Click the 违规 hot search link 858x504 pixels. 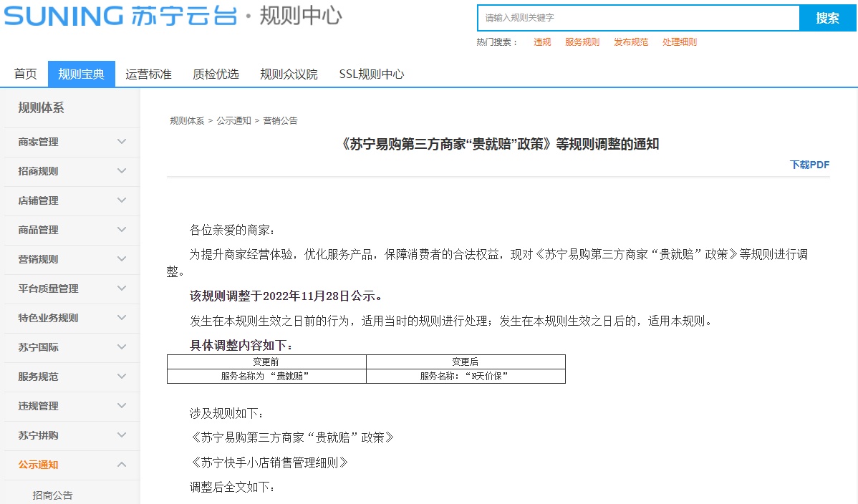point(542,42)
